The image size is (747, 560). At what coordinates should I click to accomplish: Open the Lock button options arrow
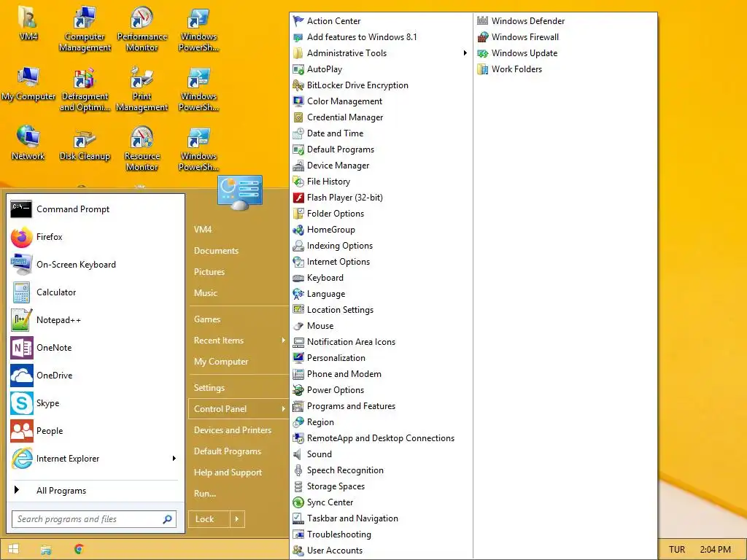tap(237, 519)
